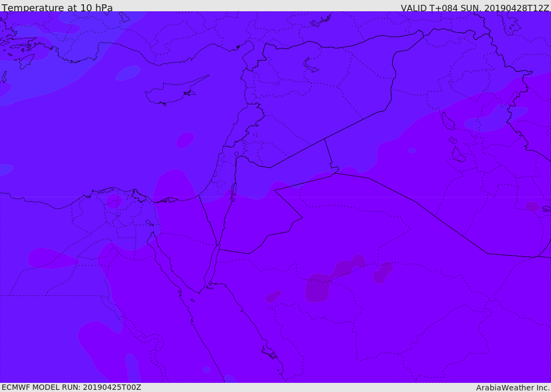Click the ArabiaWeather Inc. credit text
This screenshot has height=392, width=551.
[x=512, y=388]
